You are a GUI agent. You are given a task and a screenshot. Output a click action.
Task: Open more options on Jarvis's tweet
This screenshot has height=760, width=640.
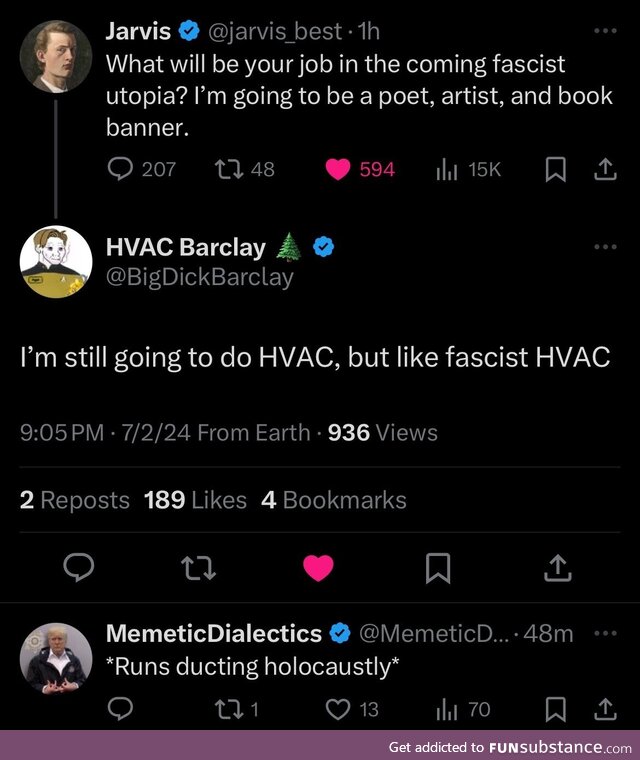point(606,31)
